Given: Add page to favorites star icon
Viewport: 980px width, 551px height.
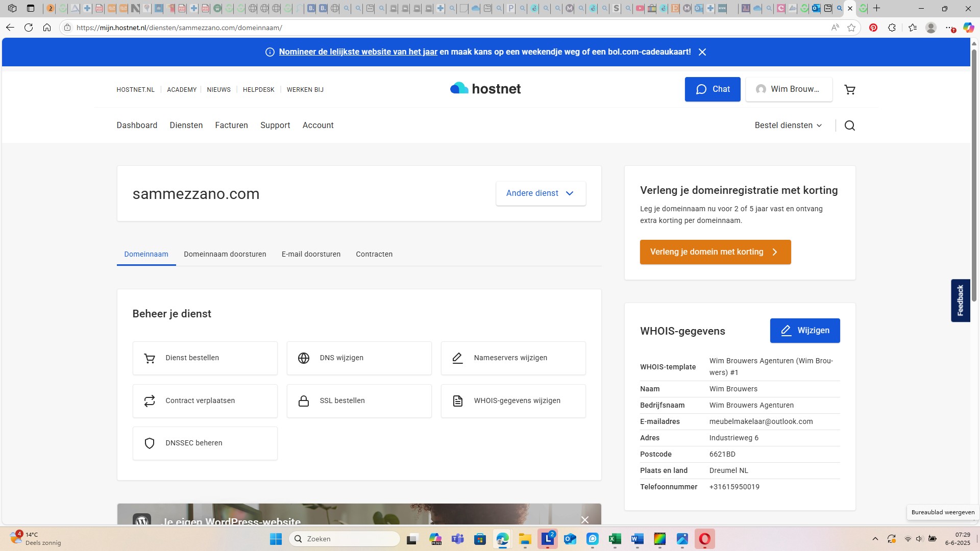Looking at the screenshot, I should coord(851,28).
